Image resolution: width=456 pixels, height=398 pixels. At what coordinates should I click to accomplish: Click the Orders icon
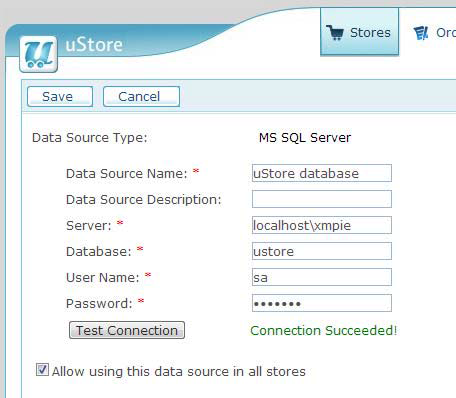tap(421, 33)
